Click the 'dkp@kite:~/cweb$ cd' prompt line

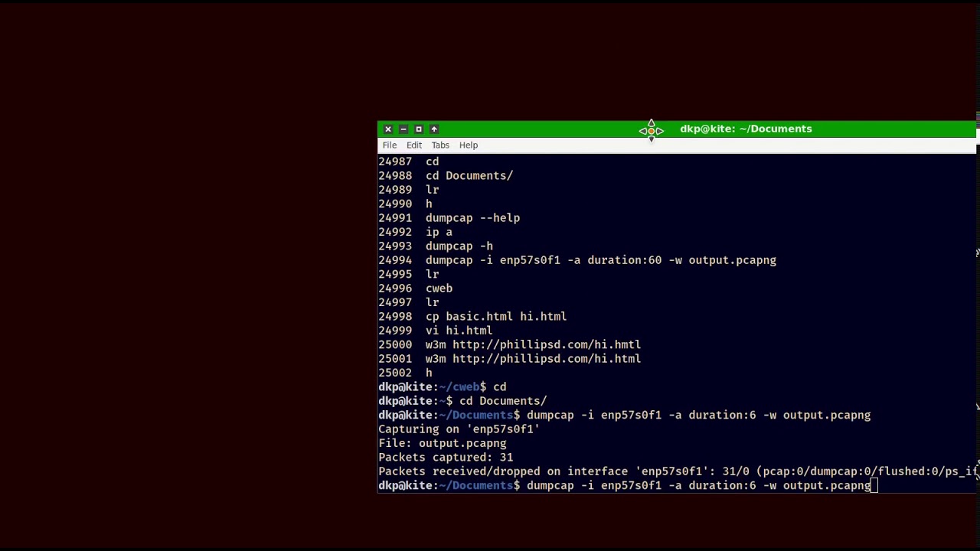click(443, 387)
